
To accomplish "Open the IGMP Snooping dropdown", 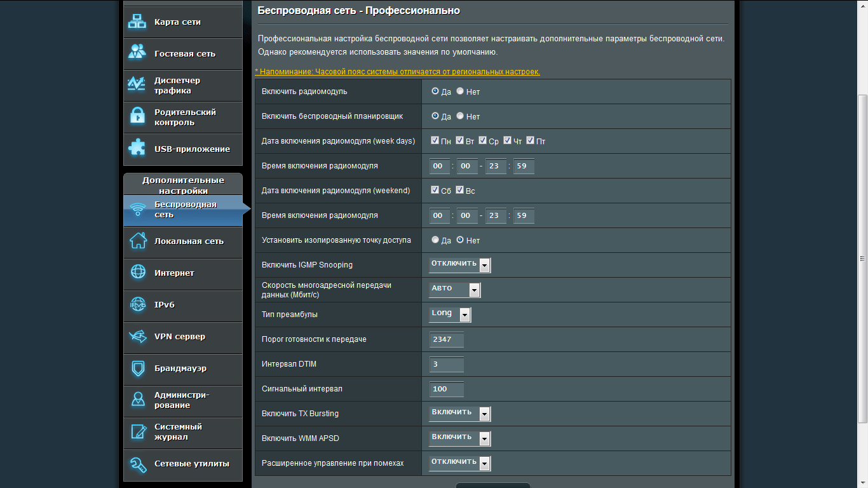I will click(460, 265).
